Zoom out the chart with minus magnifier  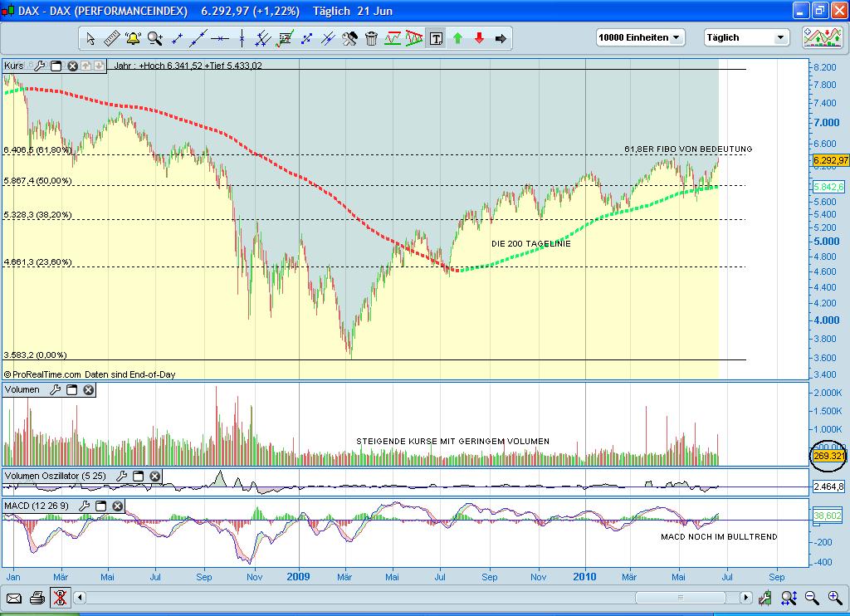[812, 598]
